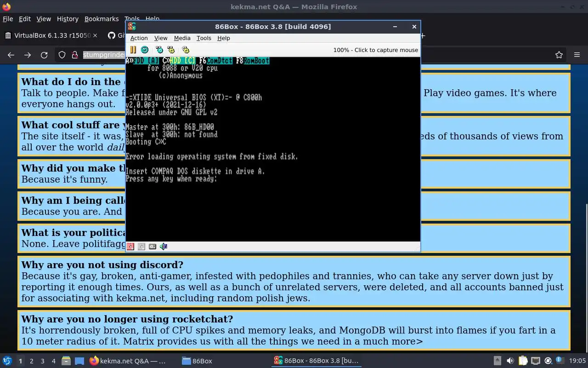
Task: Click the hard disk status bar icon
Action: (x=153, y=247)
